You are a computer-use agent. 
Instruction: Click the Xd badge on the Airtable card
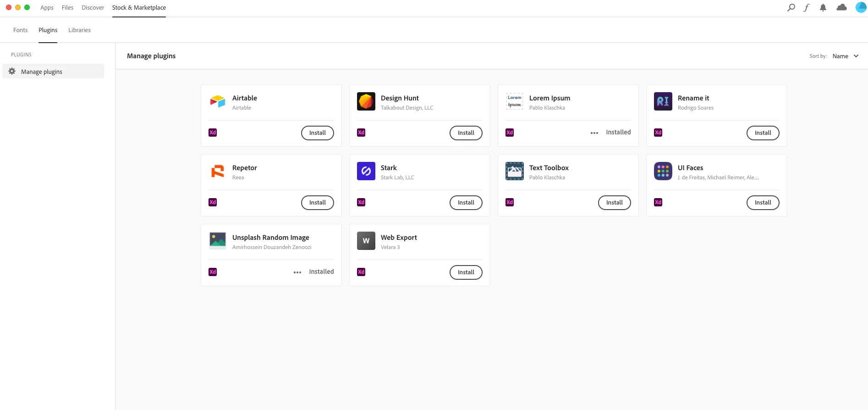click(x=213, y=133)
